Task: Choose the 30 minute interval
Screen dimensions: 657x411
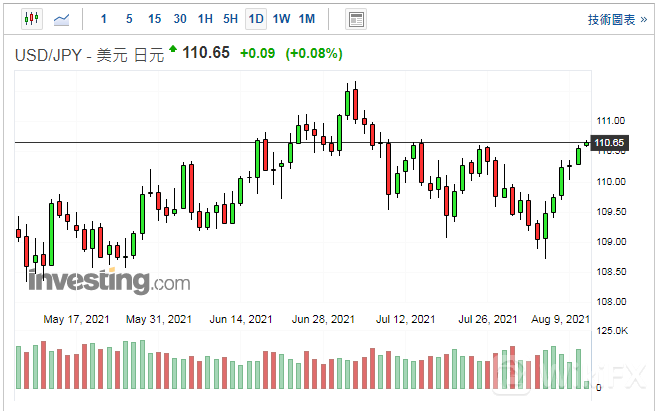Action: [180, 19]
